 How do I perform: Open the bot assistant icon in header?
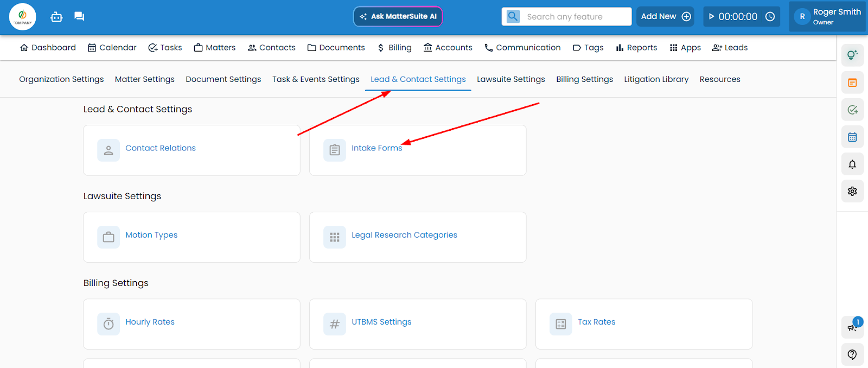click(x=56, y=17)
